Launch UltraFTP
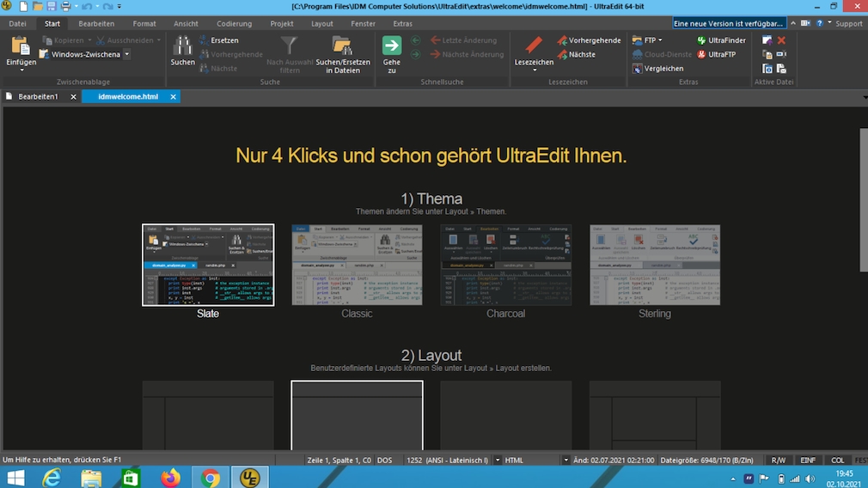 tap(717, 54)
